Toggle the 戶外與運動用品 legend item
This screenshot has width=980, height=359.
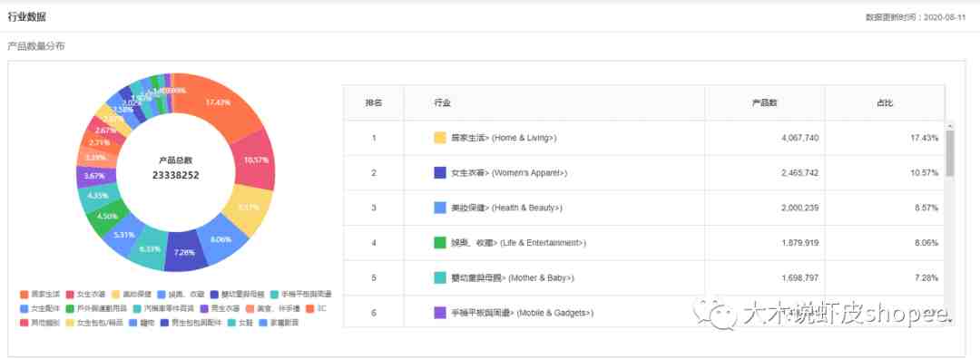96,308
